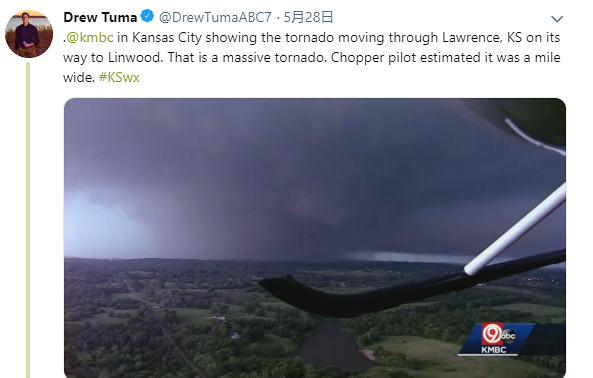
Task: Open the #KSwx hashtag link
Action: (x=119, y=77)
